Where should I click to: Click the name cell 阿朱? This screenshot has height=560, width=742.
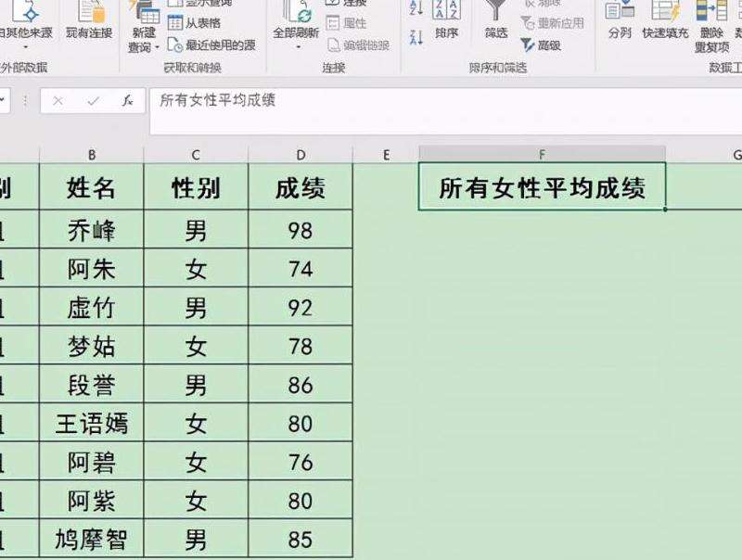[91, 268]
